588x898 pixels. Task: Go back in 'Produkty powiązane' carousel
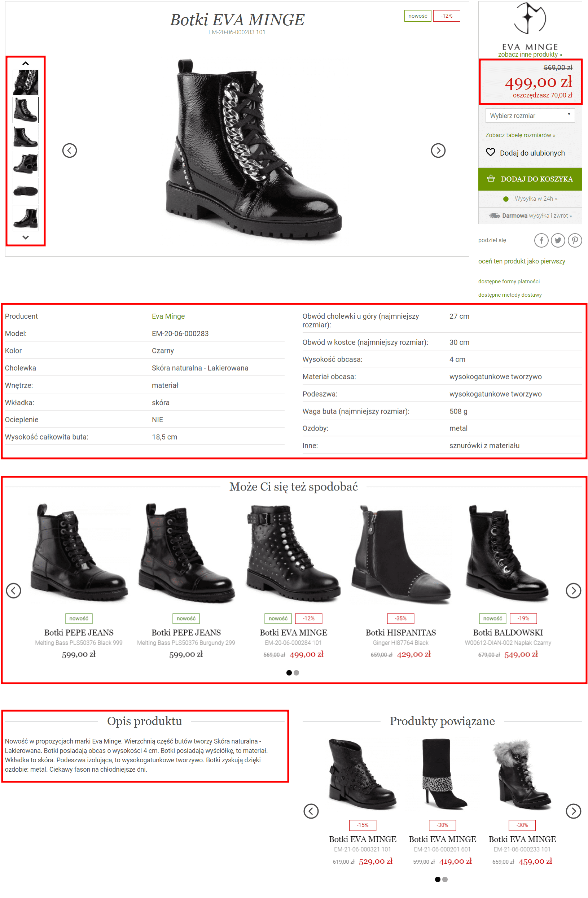click(311, 811)
